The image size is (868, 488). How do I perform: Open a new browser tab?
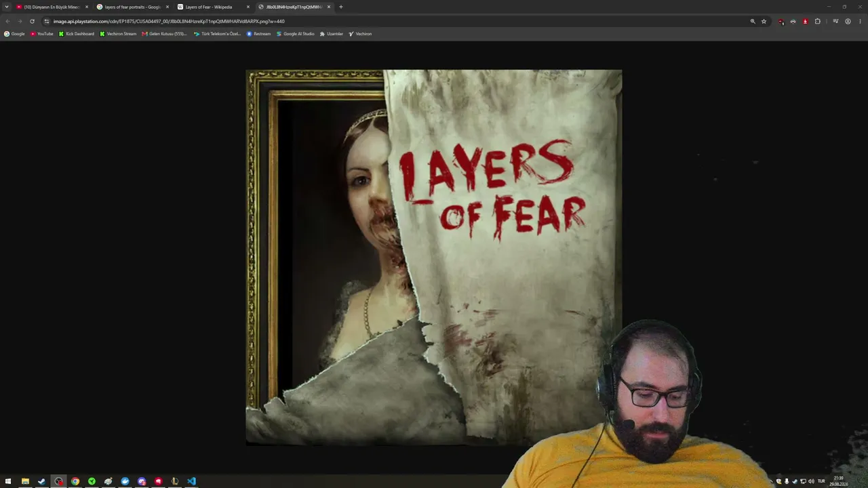pos(341,7)
